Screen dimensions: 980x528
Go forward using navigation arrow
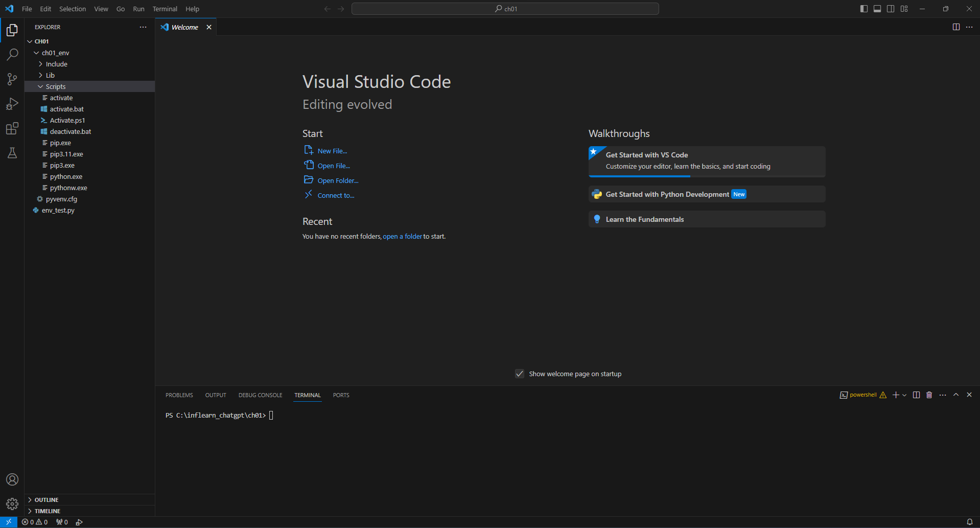point(341,9)
